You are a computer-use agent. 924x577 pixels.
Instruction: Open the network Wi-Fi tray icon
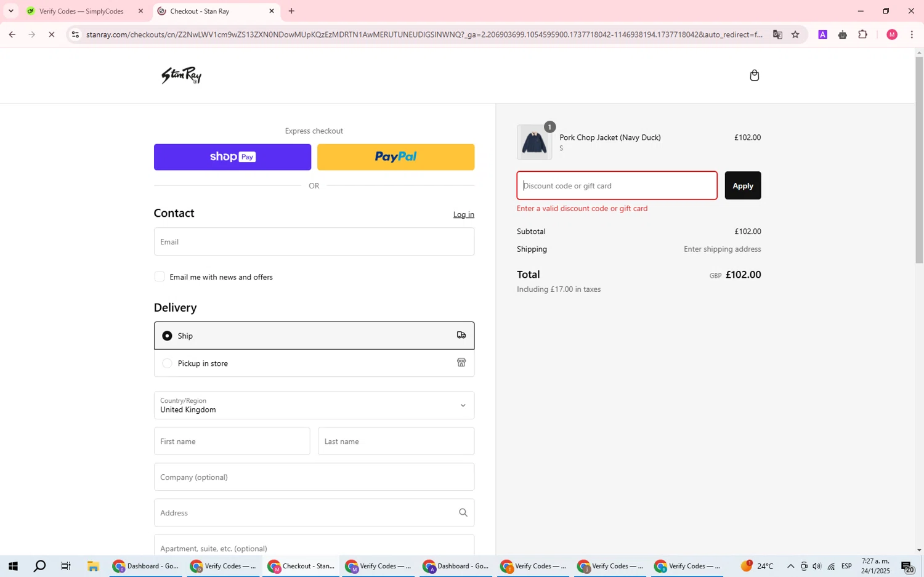point(831,566)
